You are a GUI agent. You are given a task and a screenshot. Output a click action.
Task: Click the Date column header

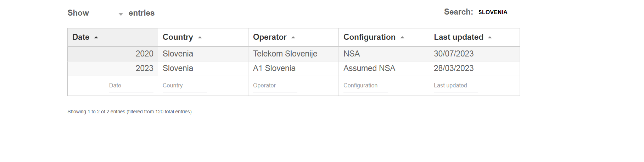(113, 37)
